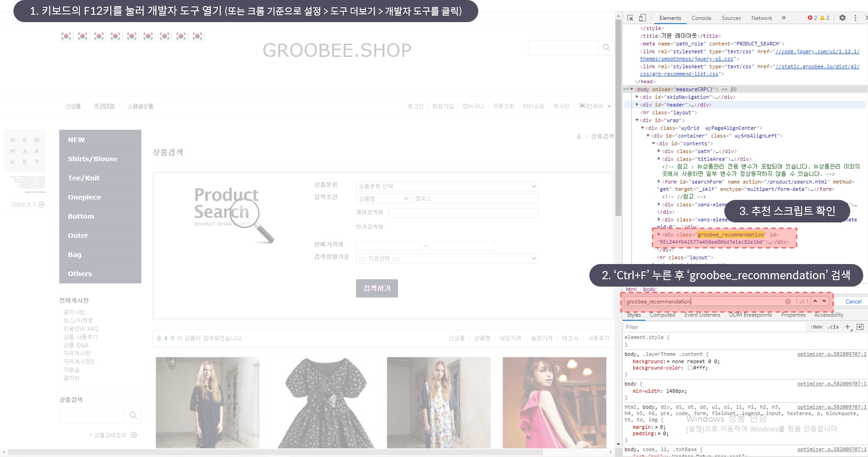Viewport: 868px width, 457px height.
Task: Jump to next search result arrow
Action: [x=824, y=301]
